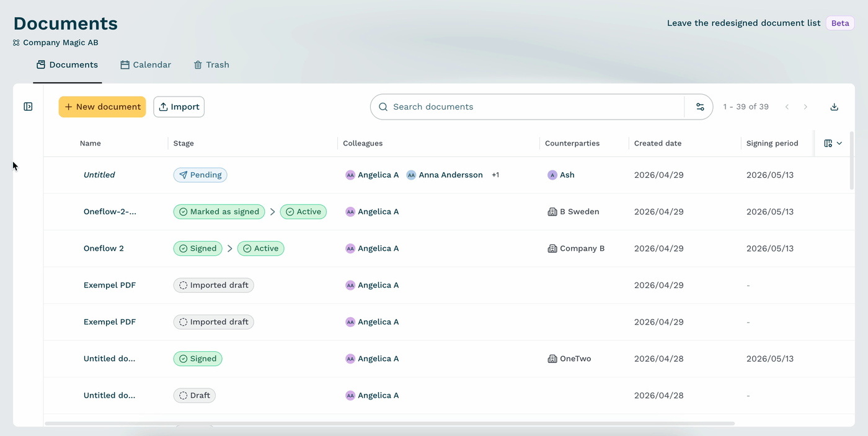Open search filter settings icon
Viewport: 868px width, 436px height.
(700, 107)
